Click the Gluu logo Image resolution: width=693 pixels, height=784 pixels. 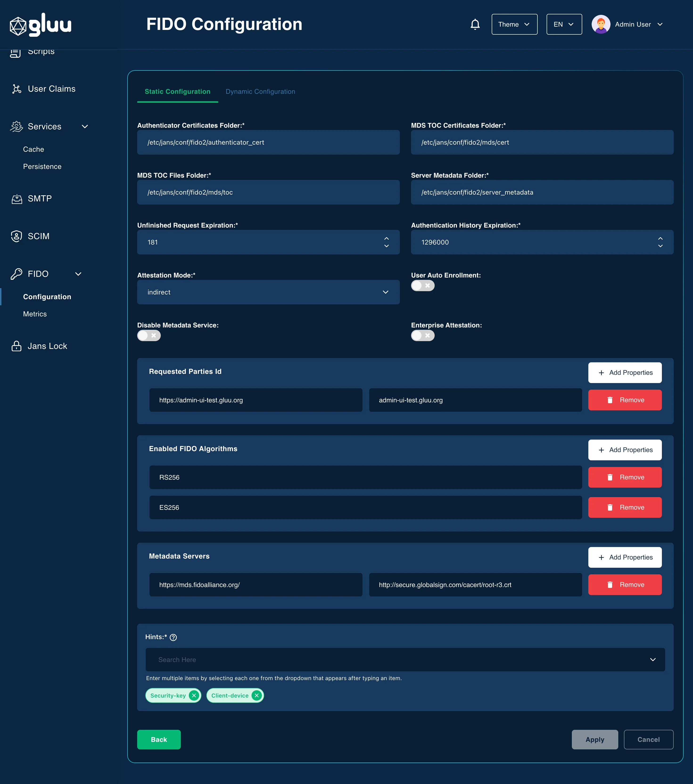41,25
